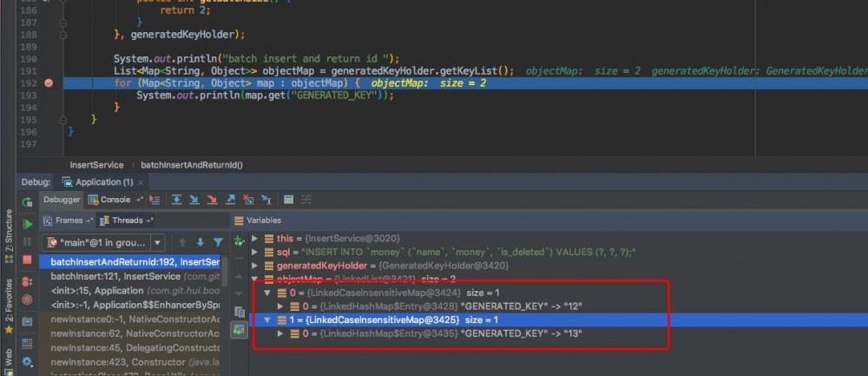Open Z: Structure tool window
This screenshot has width=868, height=376.
point(9,236)
